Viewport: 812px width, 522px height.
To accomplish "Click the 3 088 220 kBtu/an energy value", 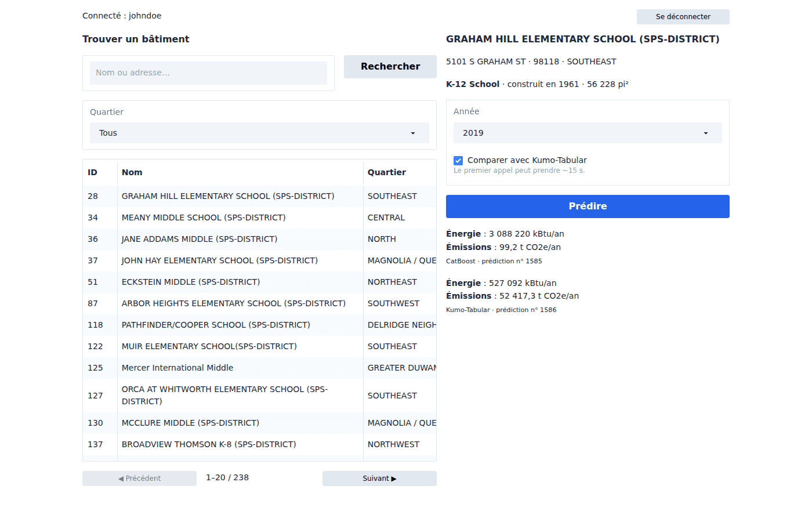I will click(527, 234).
